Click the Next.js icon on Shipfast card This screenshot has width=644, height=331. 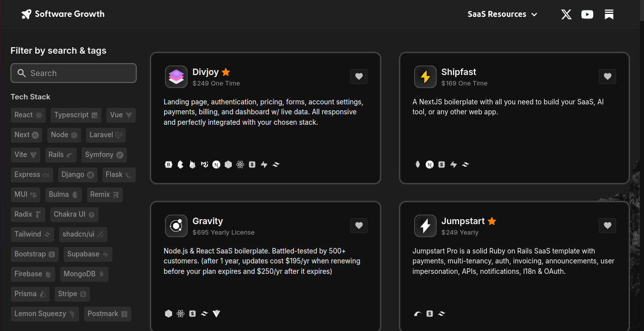(x=430, y=165)
